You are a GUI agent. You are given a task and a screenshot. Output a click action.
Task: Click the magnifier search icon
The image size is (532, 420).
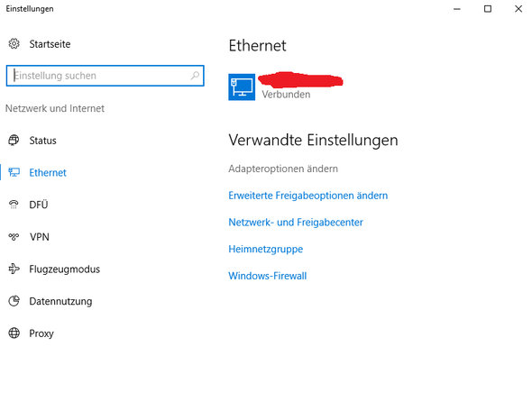point(195,76)
